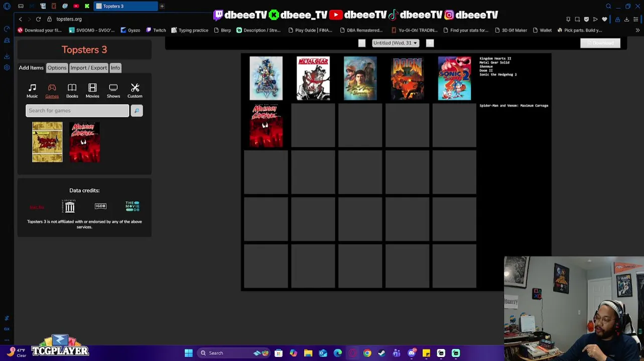Open the IGDB data credit logo

pyautogui.click(x=100, y=206)
